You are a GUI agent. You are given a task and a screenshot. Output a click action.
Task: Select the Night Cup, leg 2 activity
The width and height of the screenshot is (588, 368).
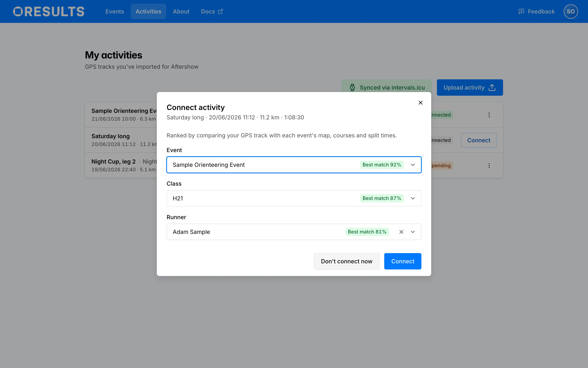pos(114,162)
